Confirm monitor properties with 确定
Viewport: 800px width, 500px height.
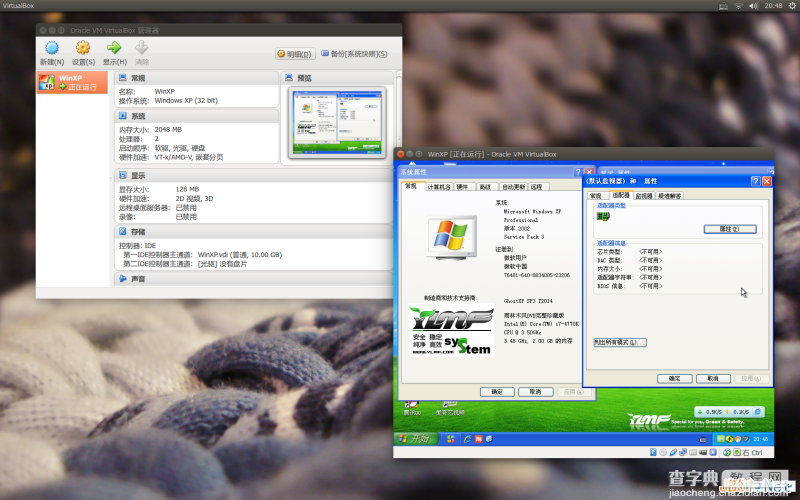pyautogui.click(x=674, y=379)
